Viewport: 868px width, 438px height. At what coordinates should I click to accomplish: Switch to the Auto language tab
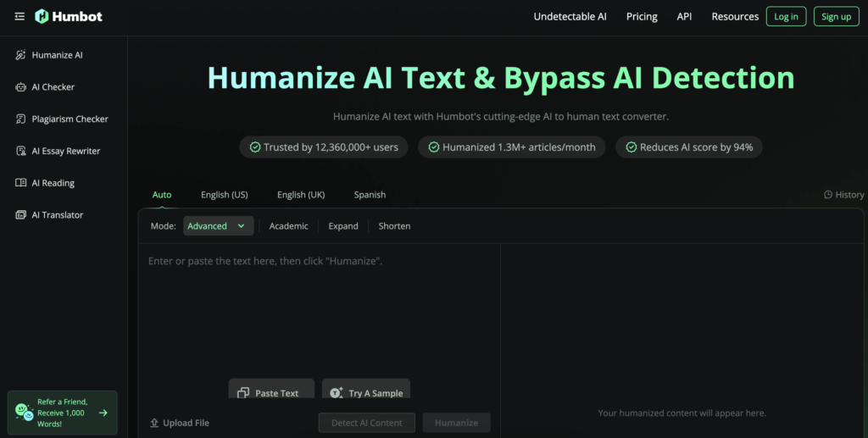point(162,195)
